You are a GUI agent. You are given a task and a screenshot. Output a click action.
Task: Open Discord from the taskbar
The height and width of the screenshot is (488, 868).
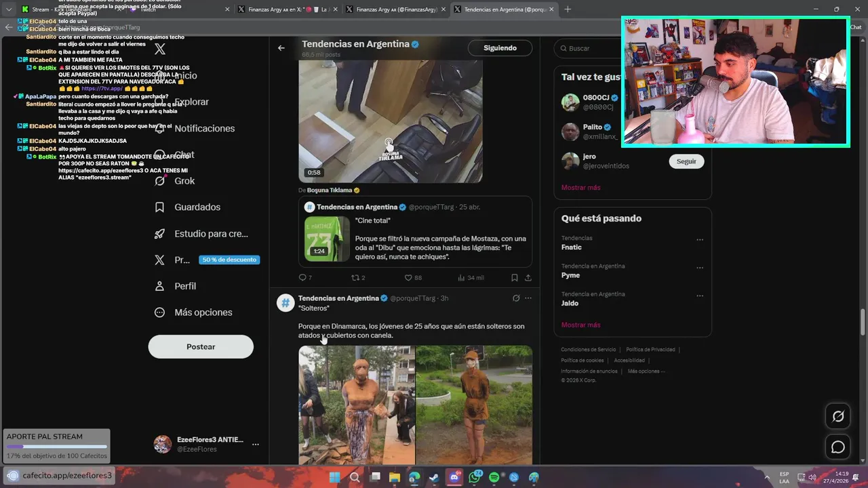(454, 478)
